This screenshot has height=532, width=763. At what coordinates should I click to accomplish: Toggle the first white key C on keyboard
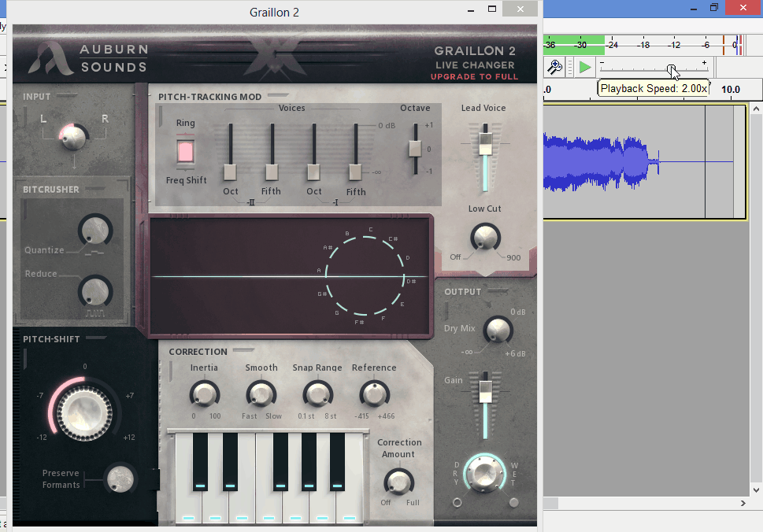click(x=188, y=506)
